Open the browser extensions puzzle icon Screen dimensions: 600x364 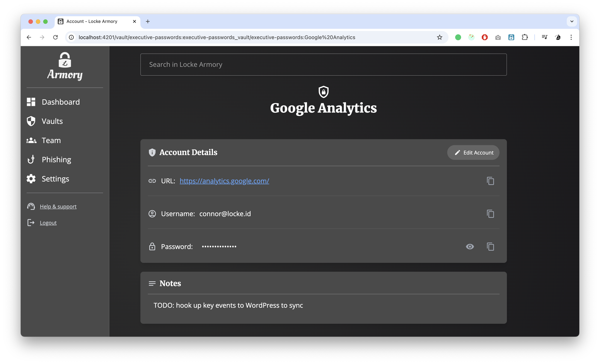[x=525, y=37]
